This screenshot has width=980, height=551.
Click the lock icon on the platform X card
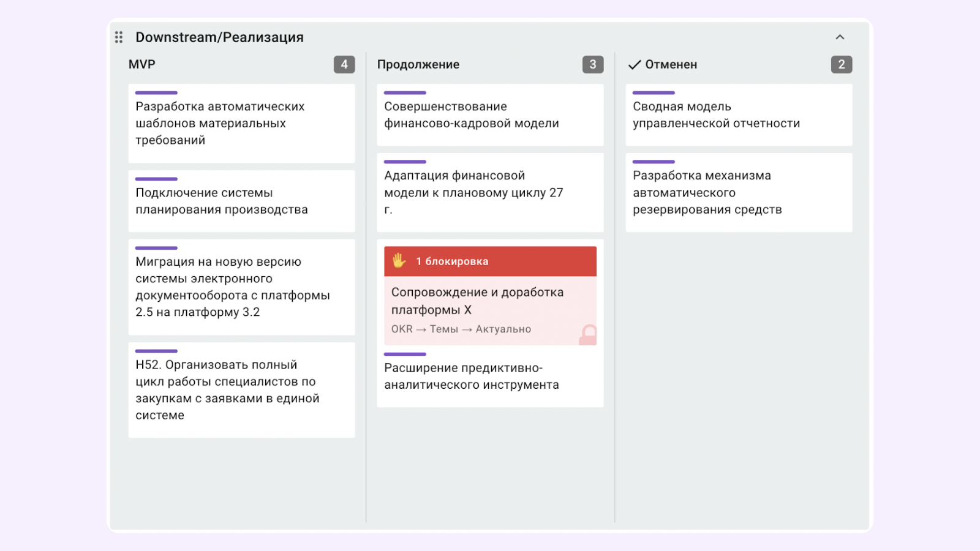[x=588, y=334]
